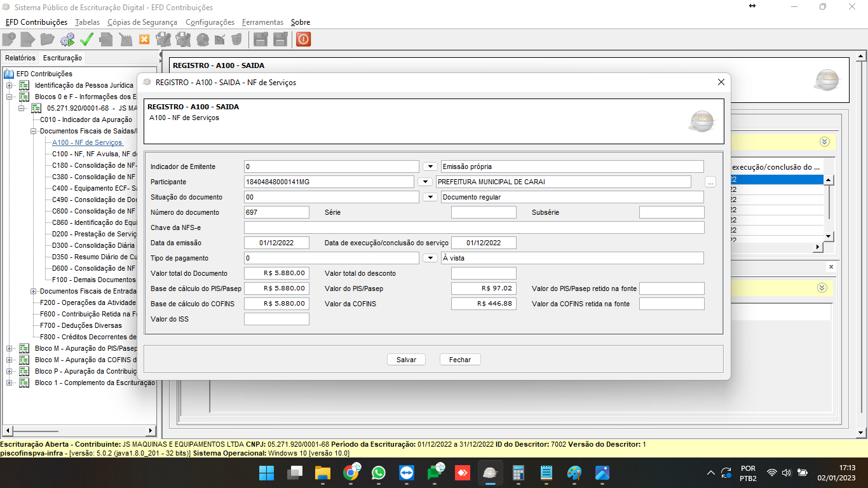Image resolution: width=868 pixels, height=488 pixels.
Task: Open the Ferramentas menu
Action: 262,22
